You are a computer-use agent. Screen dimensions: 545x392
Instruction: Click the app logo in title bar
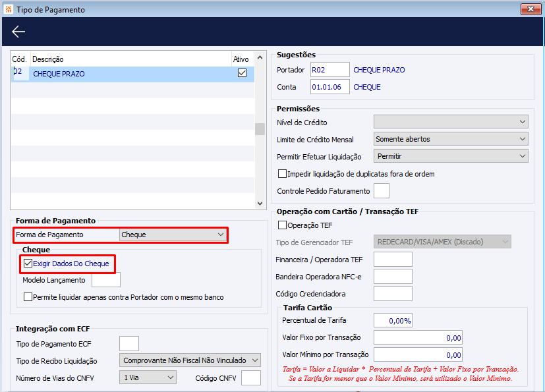pyautogui.click(x=9, y=9)
